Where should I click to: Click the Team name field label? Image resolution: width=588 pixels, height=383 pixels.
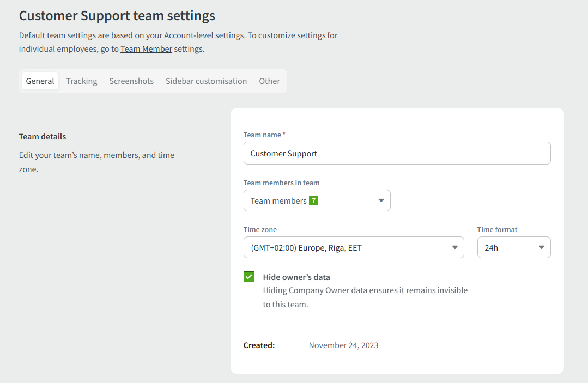(262, 135)
